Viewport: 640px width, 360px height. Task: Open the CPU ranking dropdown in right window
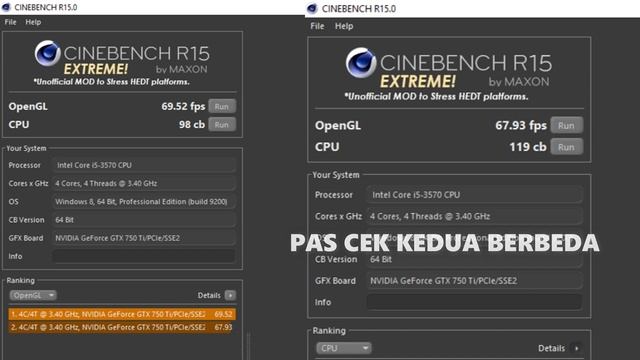click(x=344, y=348)
